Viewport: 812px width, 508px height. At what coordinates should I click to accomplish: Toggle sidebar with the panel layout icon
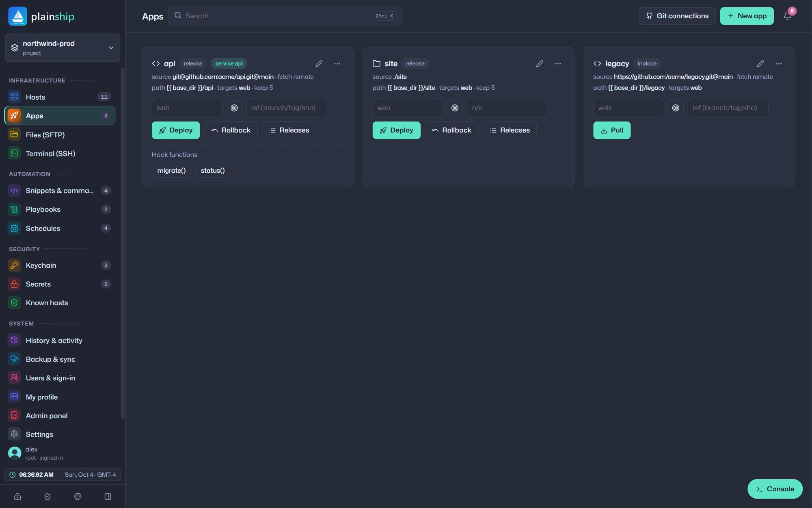pyautogui.click(x=108, y=497)
